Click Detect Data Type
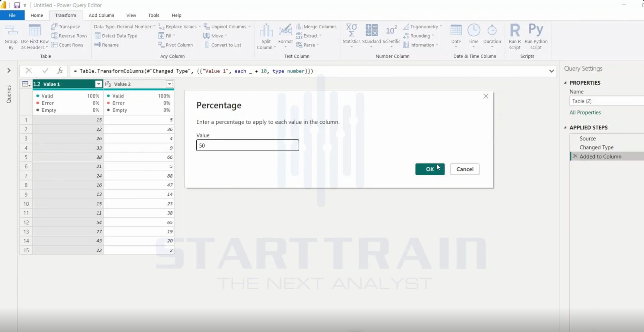 116,36
